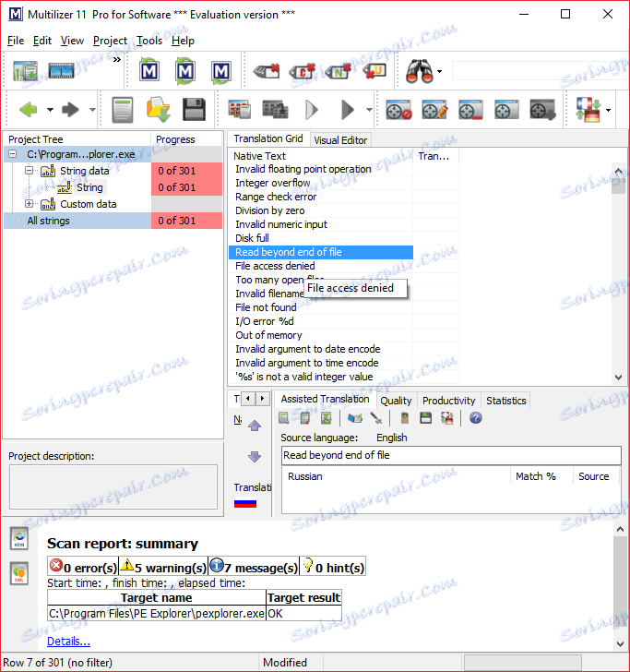Click the dark target icon with puzzle piece
This screenshot has width=630, height=672.
point(542,110)
